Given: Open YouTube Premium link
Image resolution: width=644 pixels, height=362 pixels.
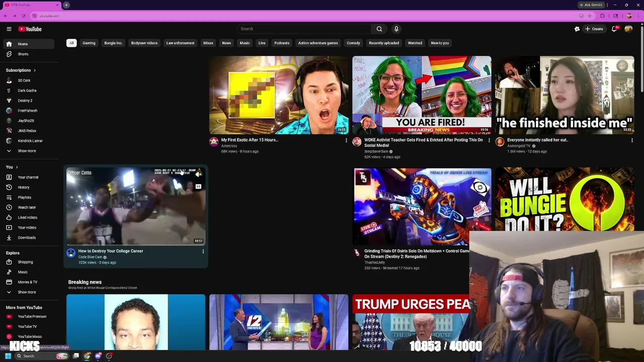Looking at the screenshot, I should tap(29, 316).
